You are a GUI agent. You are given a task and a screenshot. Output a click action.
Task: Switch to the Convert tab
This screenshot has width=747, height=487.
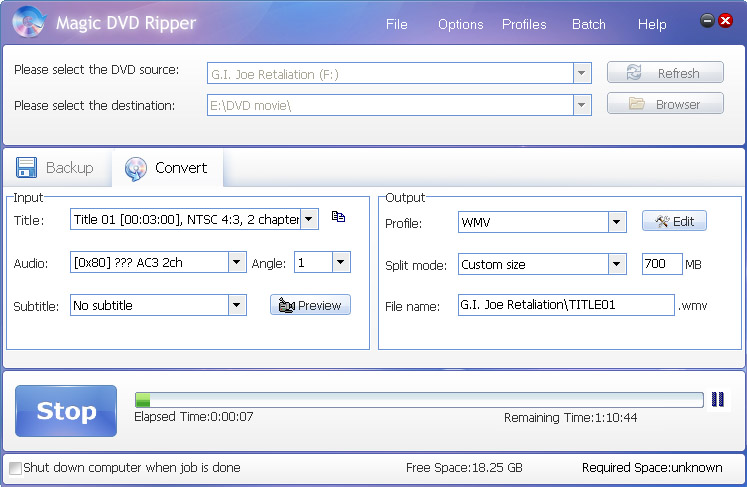[167, 168]
